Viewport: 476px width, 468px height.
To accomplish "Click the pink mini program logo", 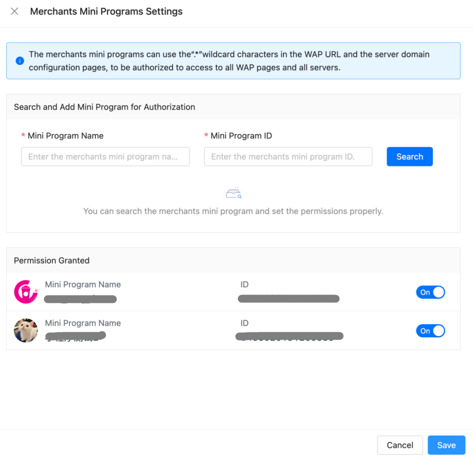I will (26, 292).
